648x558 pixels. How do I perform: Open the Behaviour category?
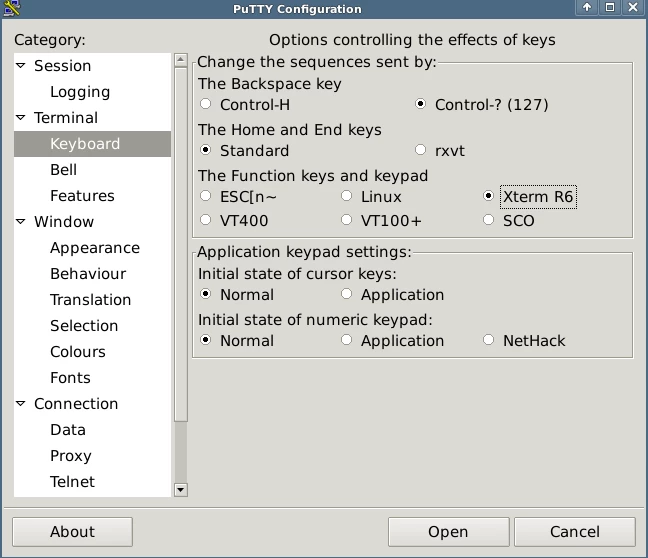[x=88, y=274]
